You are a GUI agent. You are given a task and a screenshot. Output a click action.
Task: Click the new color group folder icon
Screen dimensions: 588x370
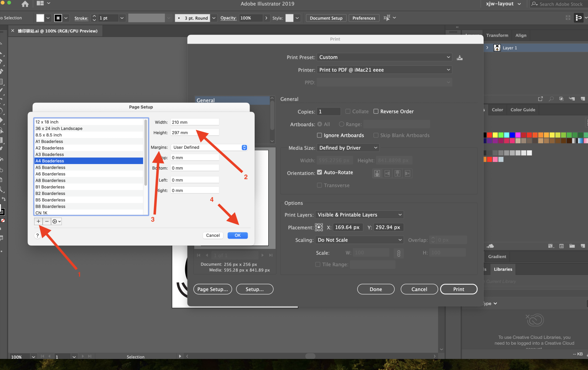pyautogui.click(x=572, y=246)
